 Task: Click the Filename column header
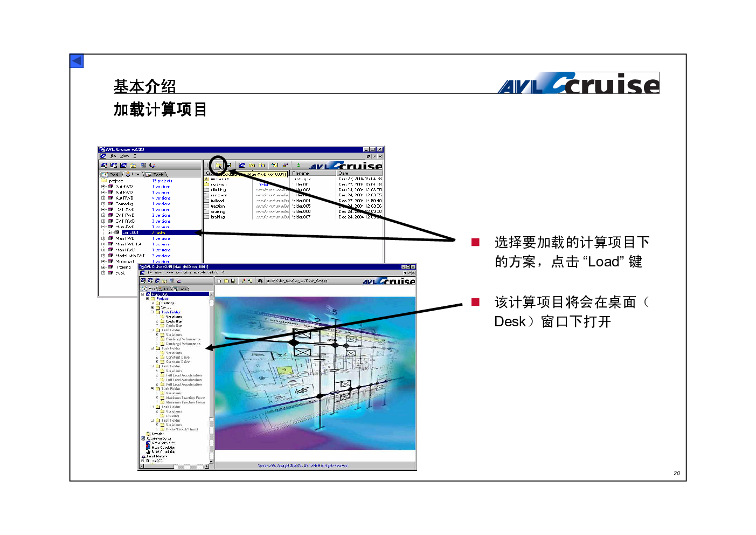[314, 174]
